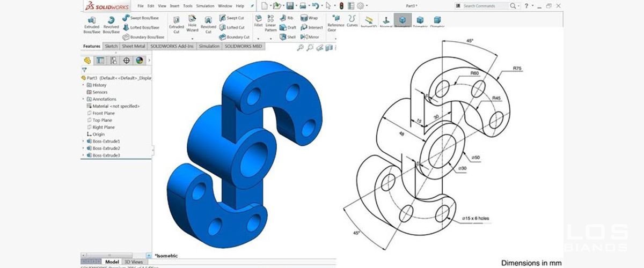Open the Simulation menu
The image size is (644, 268).
click(x=205, y=6)
